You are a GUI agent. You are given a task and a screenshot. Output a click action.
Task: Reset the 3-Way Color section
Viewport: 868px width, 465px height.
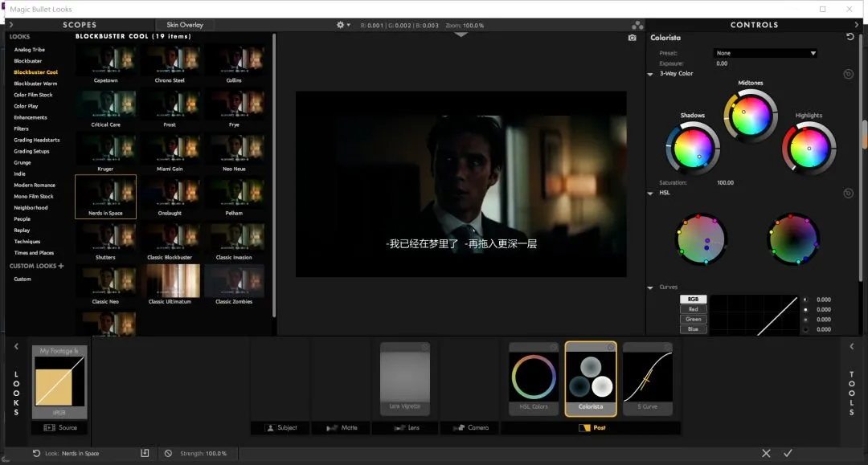pyautogui.click(x=848, y=74)
